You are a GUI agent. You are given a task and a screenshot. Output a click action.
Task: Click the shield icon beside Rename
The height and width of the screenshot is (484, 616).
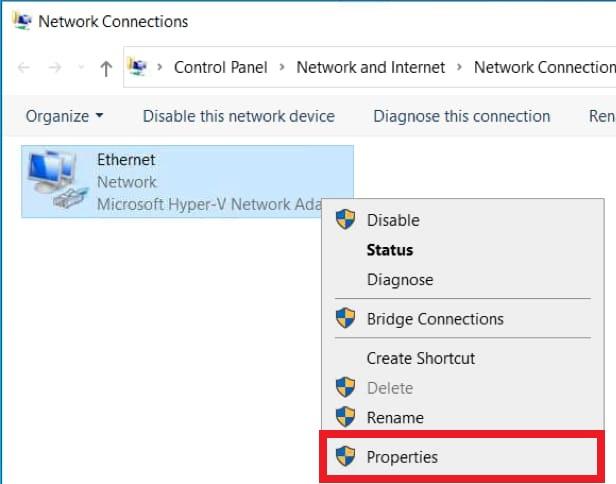coord(345,417)
